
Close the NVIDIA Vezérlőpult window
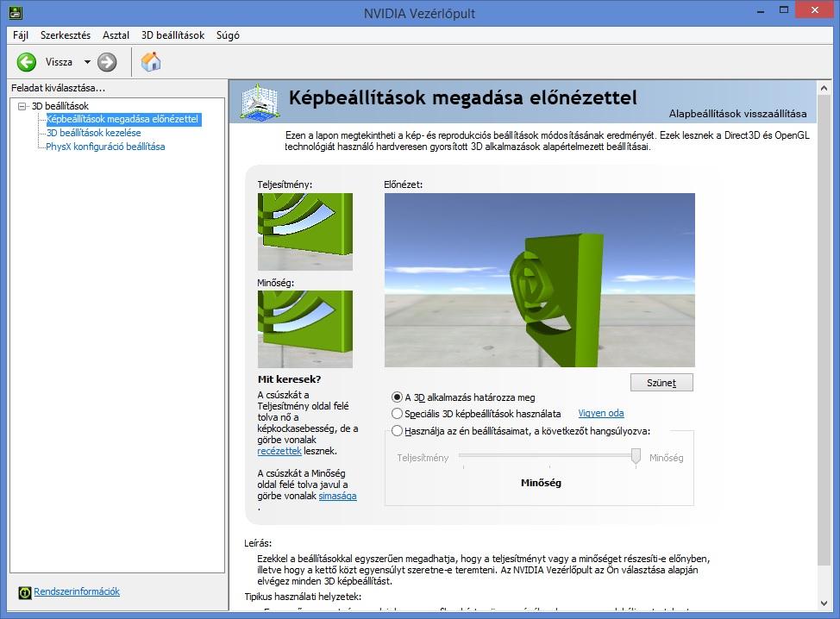click(x=815, y=10)
